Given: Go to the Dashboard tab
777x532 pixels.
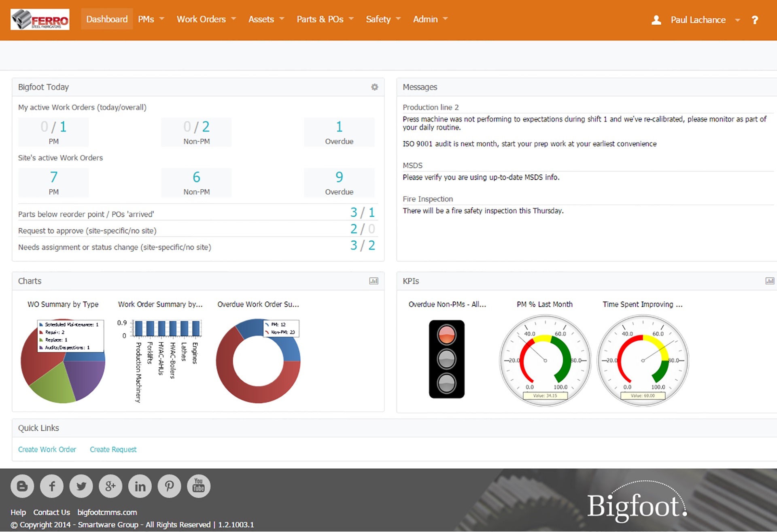Looking at the screenshot, I should [107, 19].
